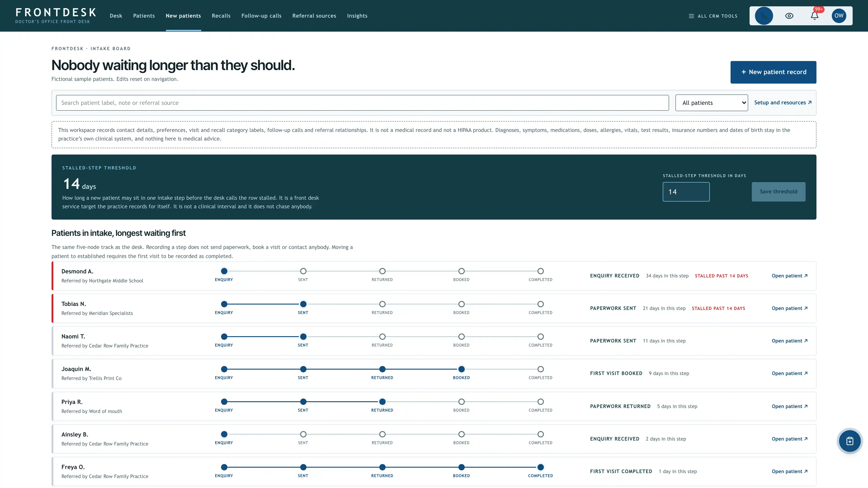Click the phone call icon in header

(764, 16)
